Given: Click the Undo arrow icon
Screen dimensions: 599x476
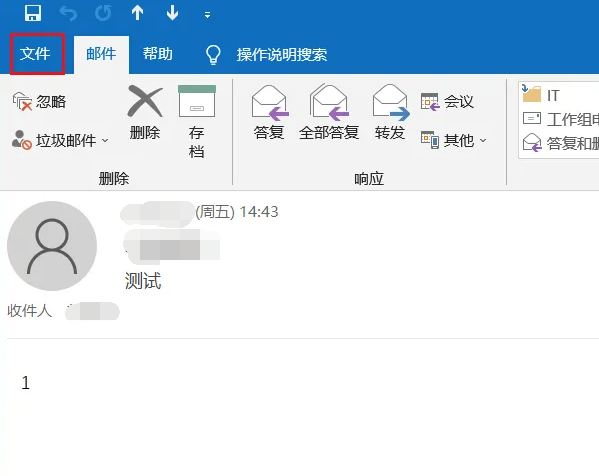Looking at the screenshot, I should (x=68, y=14).
